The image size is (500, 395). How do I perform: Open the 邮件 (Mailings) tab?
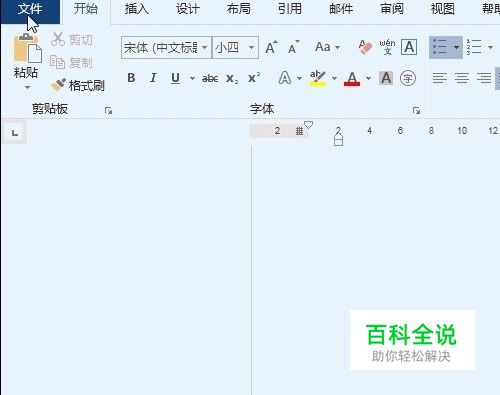coord(341,9)
